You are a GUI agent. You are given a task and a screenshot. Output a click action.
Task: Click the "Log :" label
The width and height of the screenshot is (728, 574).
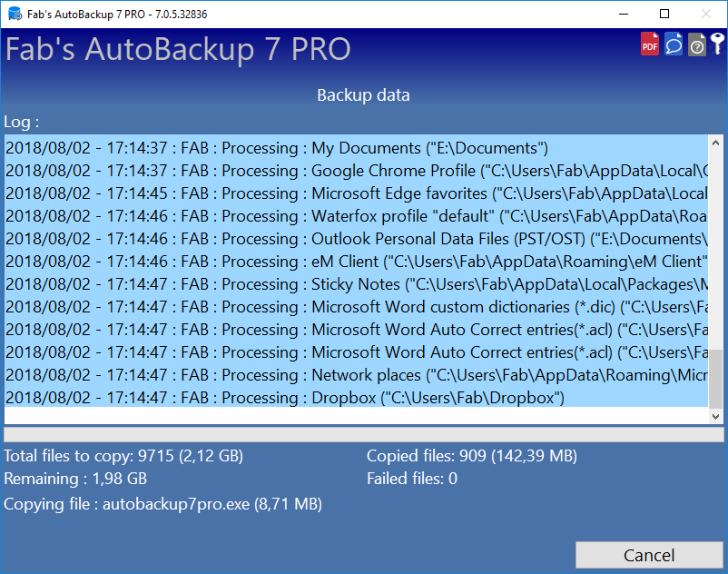coord(22,122)
